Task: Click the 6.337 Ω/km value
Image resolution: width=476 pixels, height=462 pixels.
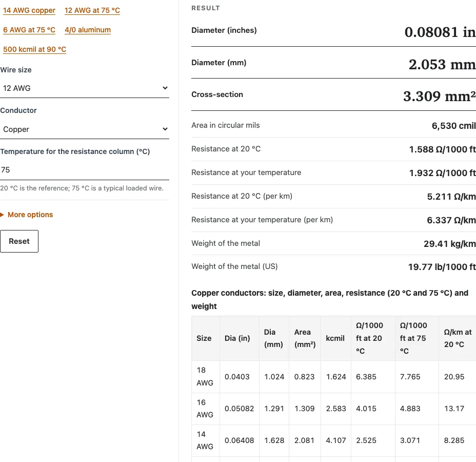Action: pyautogui.click(x=451, y=220)
